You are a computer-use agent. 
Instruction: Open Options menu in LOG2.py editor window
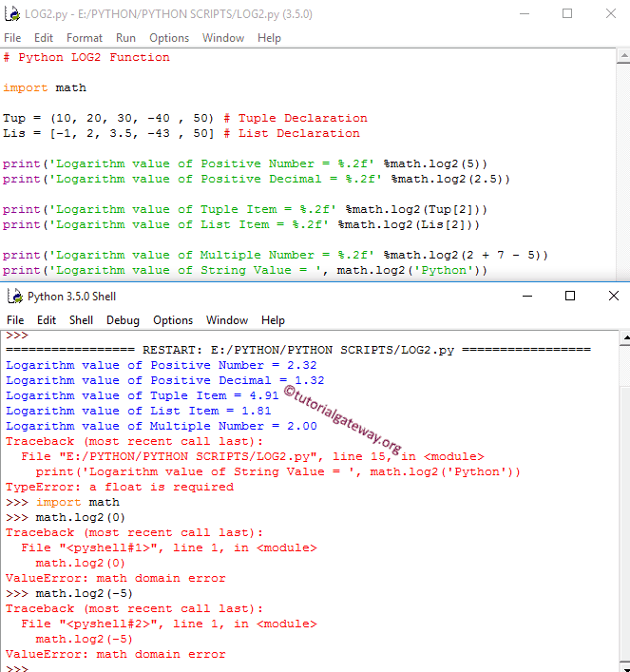click(169, 38)
